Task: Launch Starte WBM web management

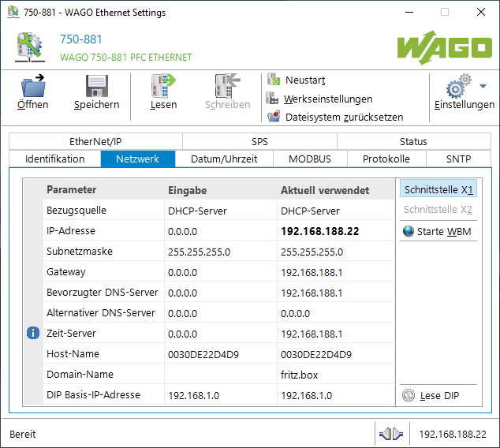Action: pyautogui.click(x=438, y=231)
